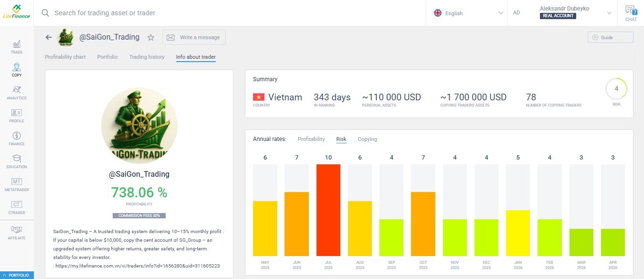Viewport: 644px width, 279px height.
Task: Open the Analytics section in sidebar
Action: tap(17, 93)
